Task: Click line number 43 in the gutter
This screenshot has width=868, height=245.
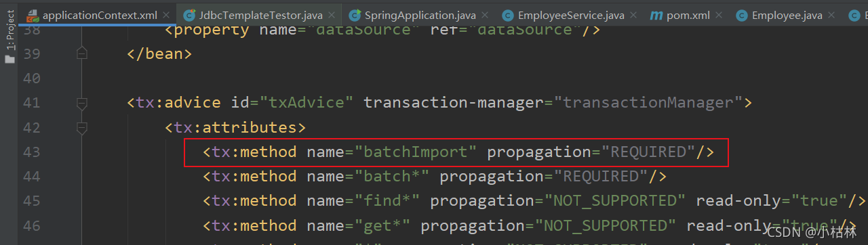Action: (32, 152)
